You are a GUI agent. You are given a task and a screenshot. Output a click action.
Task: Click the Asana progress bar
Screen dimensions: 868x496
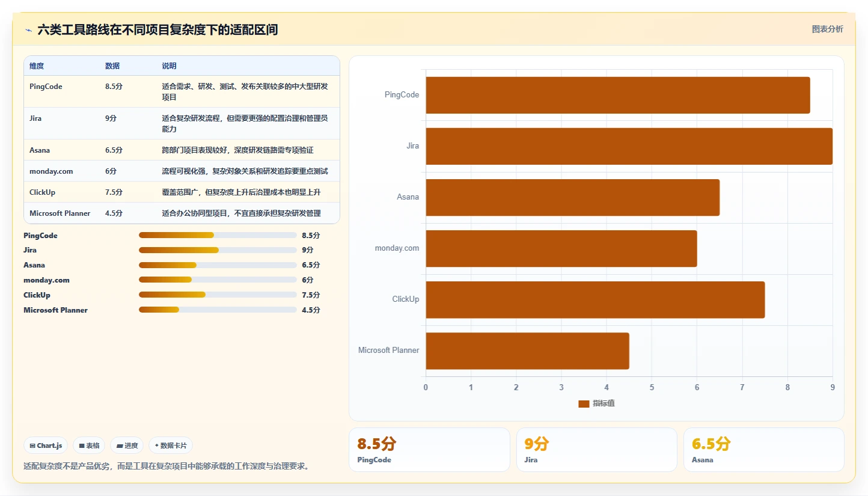pyautogui.click(x=218, y=265)
